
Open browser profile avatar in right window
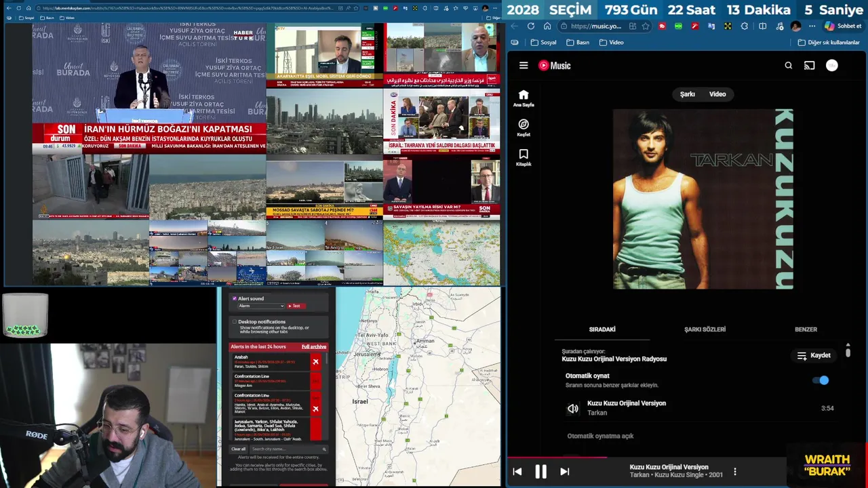[795, 26]
